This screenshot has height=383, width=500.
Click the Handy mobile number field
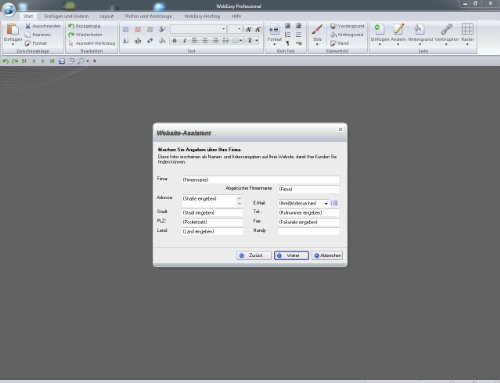click(x=308, y=231)
